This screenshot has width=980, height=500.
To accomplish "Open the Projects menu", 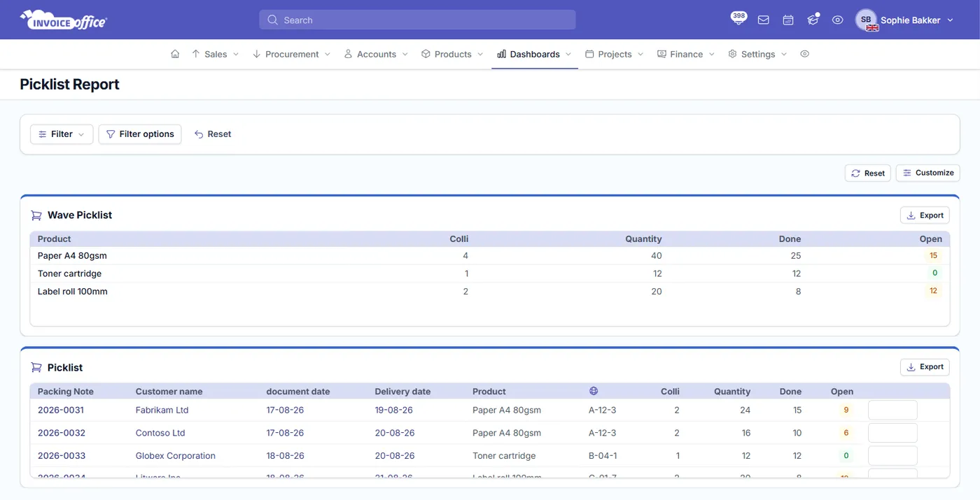I will coord(615,54).
